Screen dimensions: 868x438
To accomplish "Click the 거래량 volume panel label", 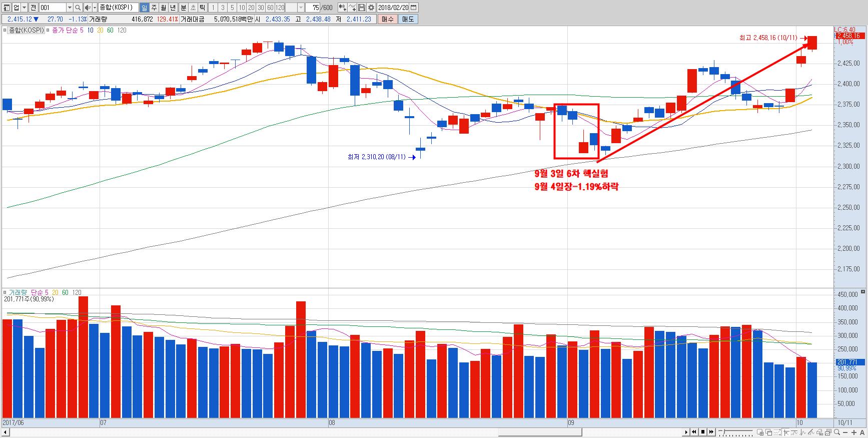I will click(19, 292).
